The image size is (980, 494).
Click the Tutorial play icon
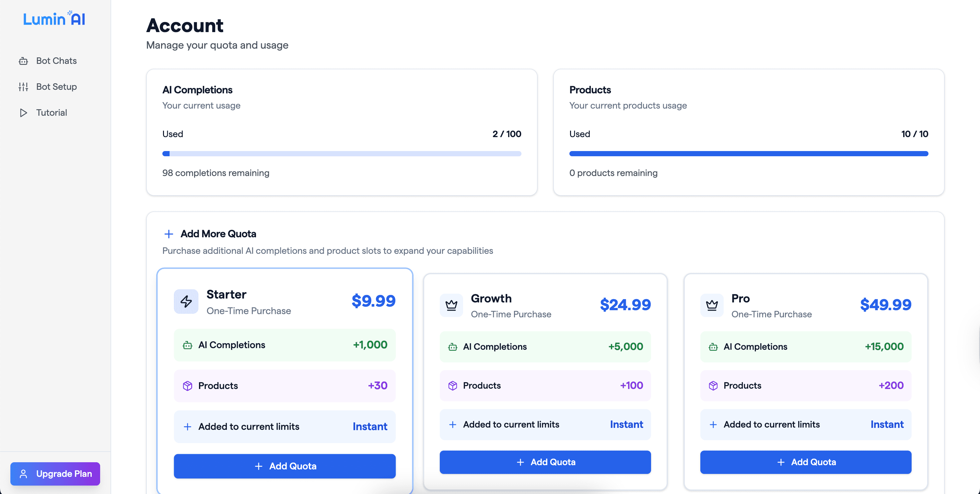pos(23,113)
